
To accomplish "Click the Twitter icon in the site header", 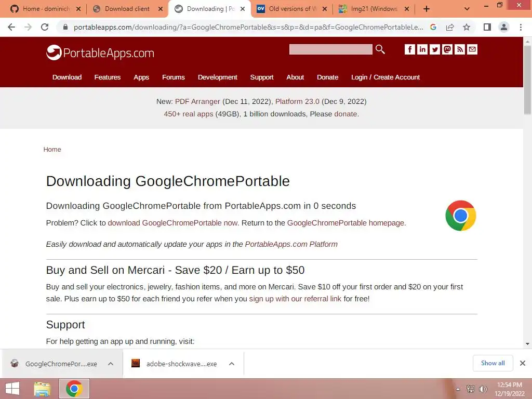I will click(x=435, y=49).
